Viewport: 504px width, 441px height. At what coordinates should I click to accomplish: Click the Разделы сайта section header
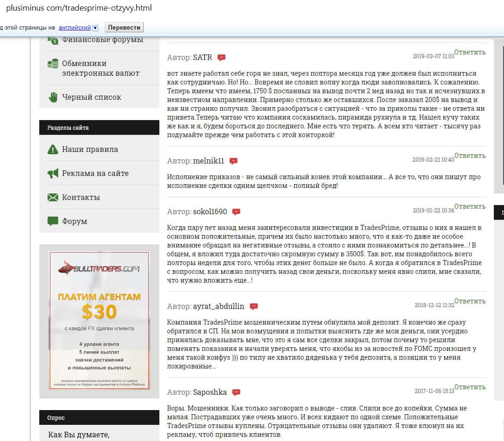pyautogui.click(x=99, y=127)
